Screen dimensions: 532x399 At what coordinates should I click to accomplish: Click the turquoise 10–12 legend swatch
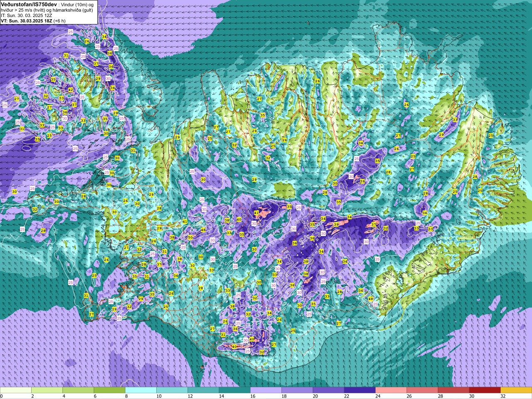click(x=172, y=390)
